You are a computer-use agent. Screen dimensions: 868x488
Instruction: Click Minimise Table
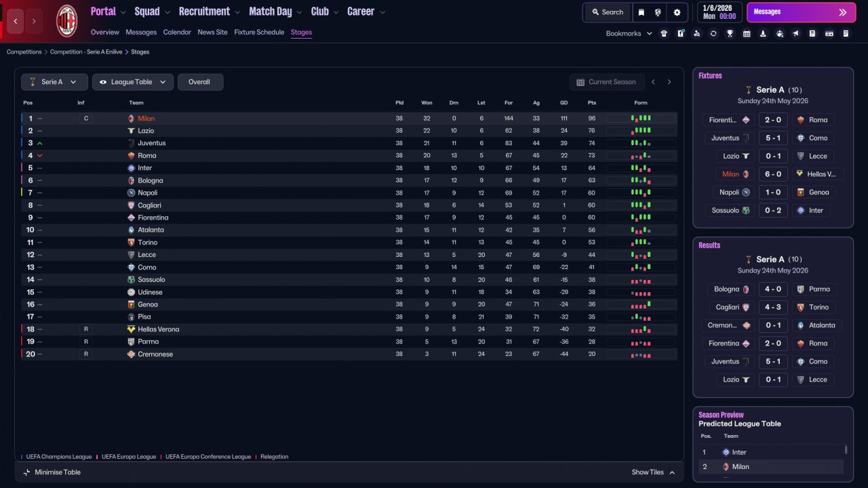point(52,472)
